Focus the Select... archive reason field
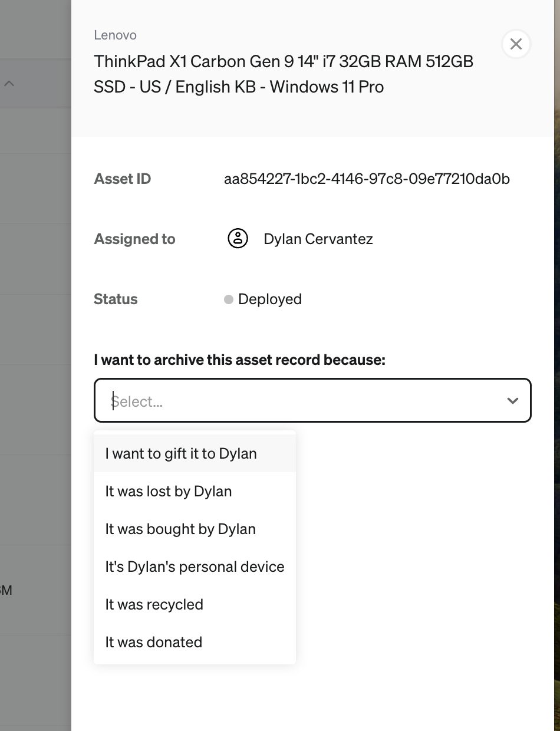 point(312,401)
